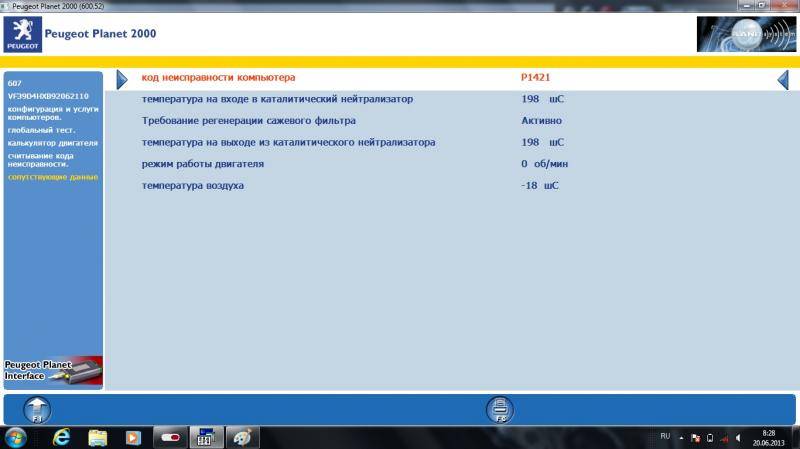Click the Peugeot Planet Interface icon
The height and width of the screenshot is (449, 800).
[52, 371]
